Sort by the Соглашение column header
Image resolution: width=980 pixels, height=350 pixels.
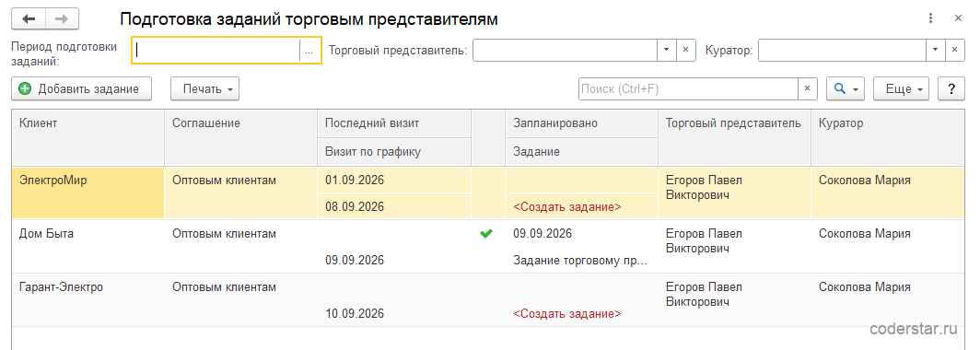[x=240, y=137]
